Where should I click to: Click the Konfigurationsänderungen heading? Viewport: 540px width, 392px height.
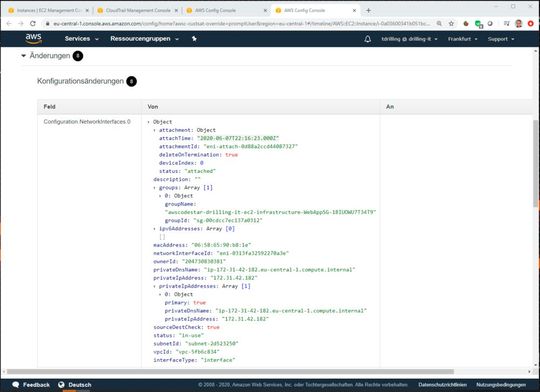click(80, 81)
